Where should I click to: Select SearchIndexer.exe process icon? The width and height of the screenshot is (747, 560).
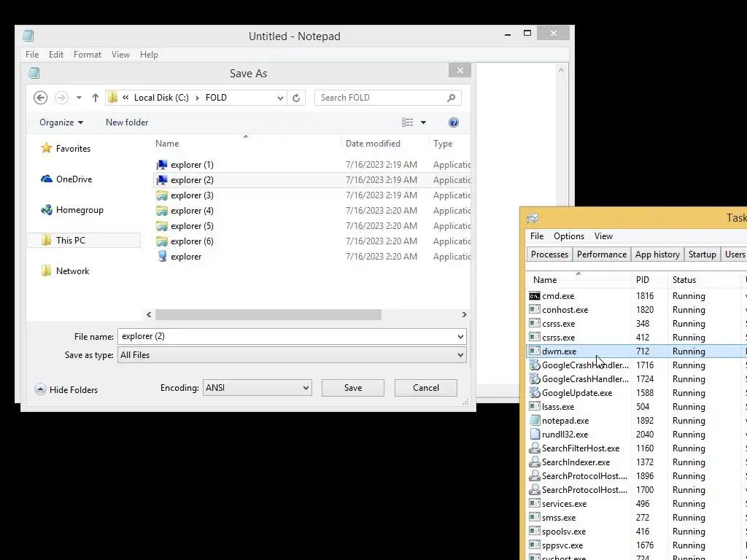point(535,462)
